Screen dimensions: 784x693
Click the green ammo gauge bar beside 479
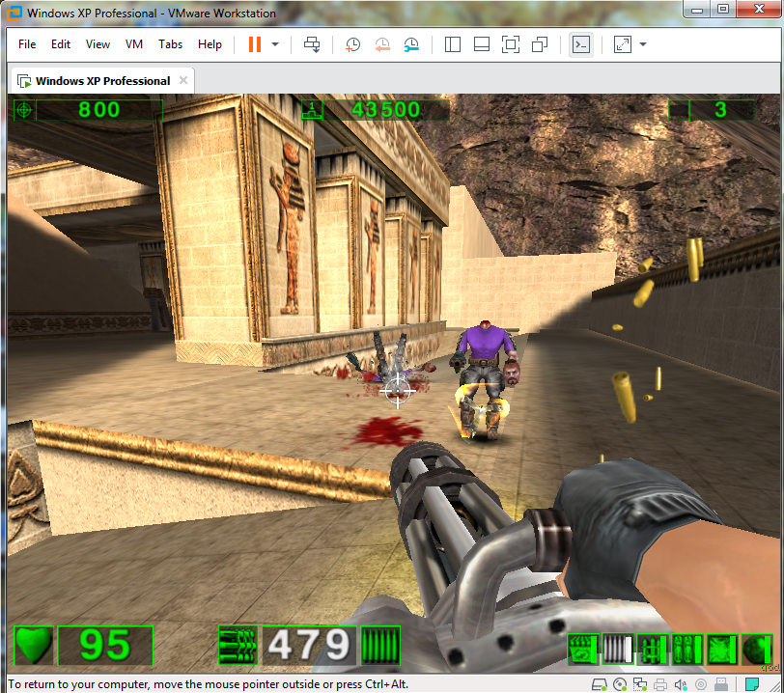[x=380, y=646]
